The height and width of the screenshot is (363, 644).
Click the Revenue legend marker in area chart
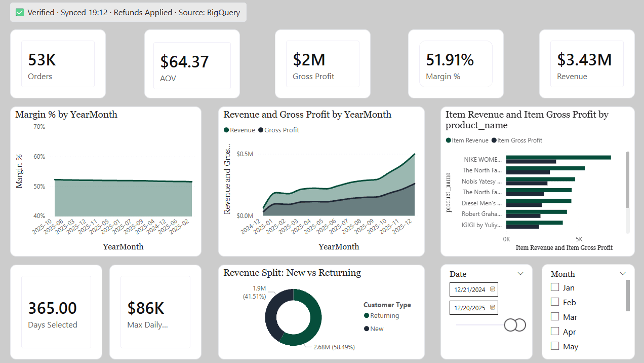[226, 130]
